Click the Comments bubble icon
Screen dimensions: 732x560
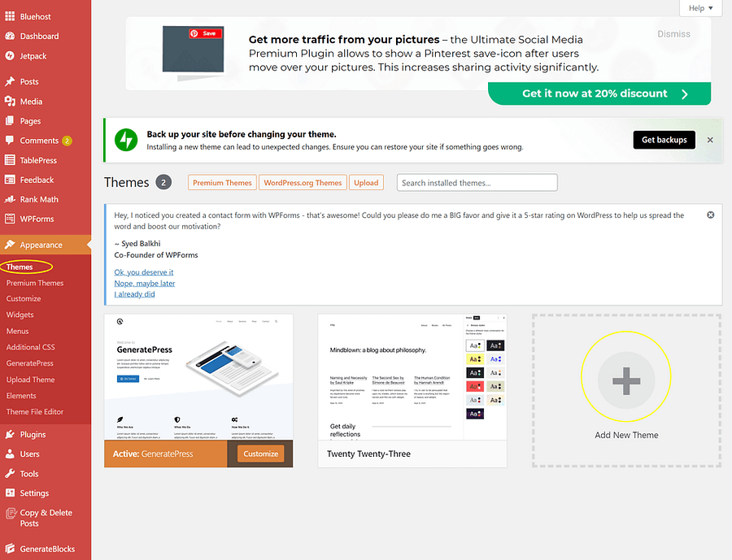(10, 140)
